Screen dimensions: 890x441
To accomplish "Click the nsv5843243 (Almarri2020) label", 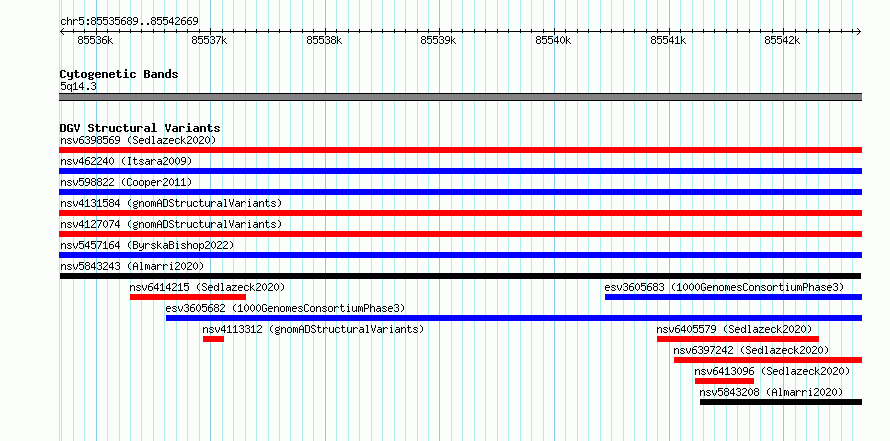I will [x=132, y=266].
